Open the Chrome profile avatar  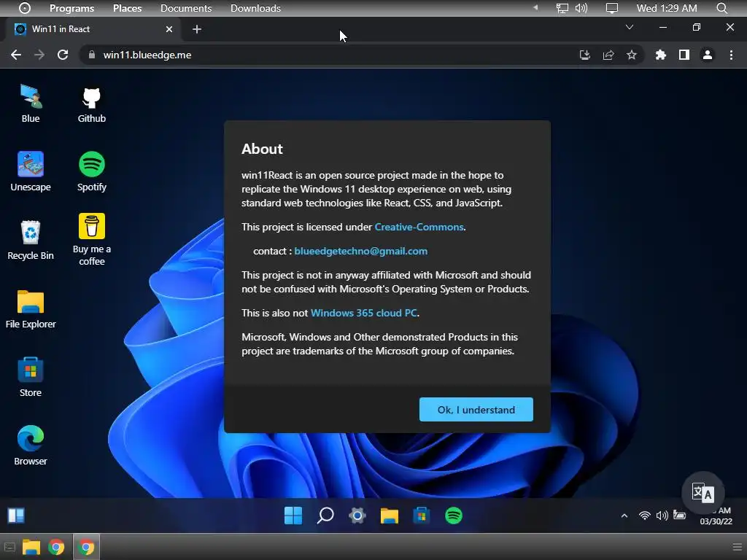point(708,55)
